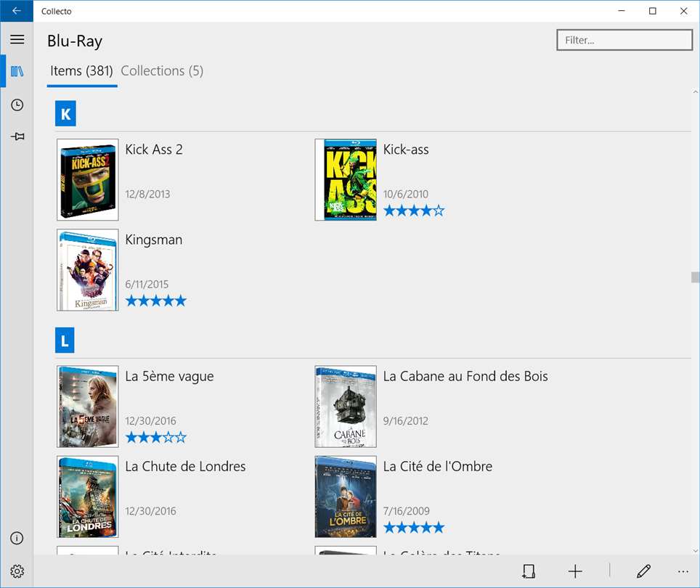Click the scrollbar down arrow

click(695, 551)
